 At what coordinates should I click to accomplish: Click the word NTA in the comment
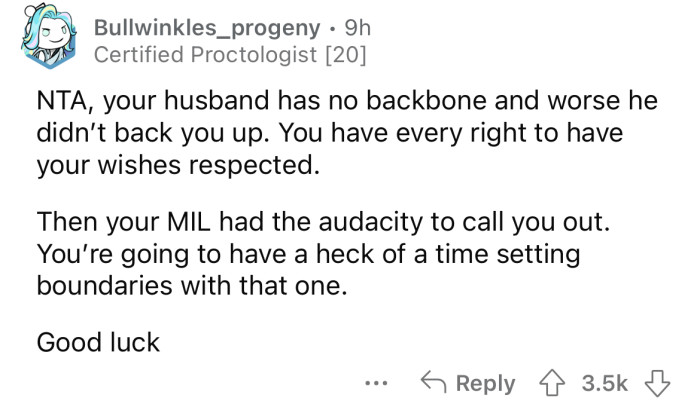tap(65, 101)
